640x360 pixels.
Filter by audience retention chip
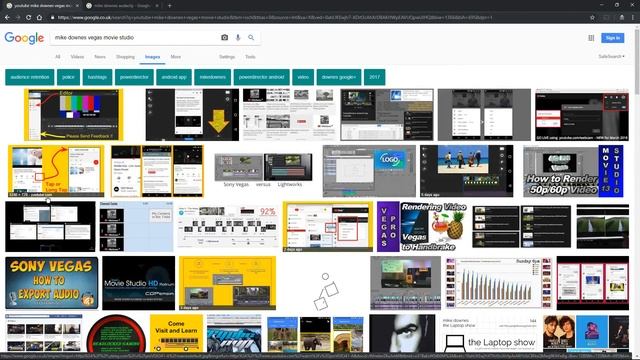pos(30,77)
